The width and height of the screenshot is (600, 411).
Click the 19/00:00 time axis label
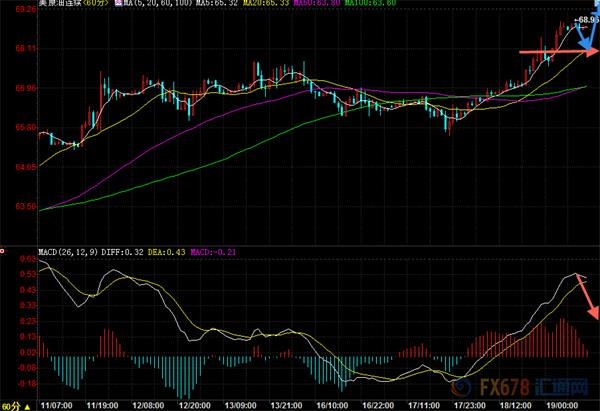click(562, 405)
